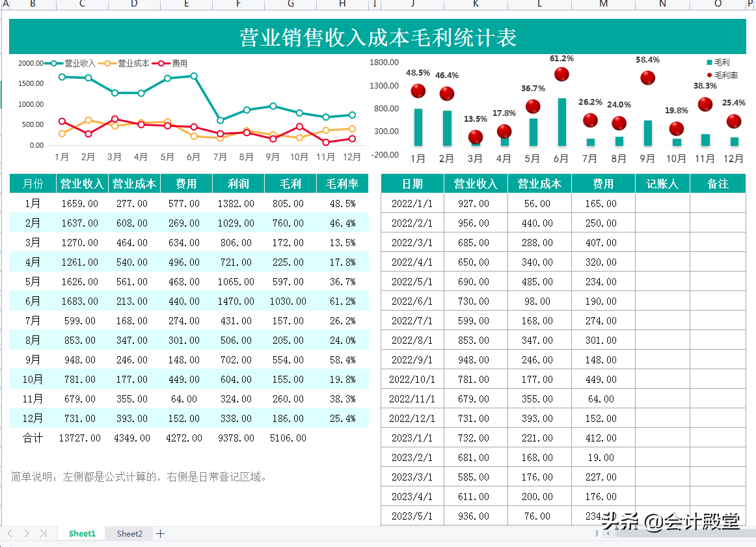The height and width of the screenshot is (547, 756).
Task: Select column G header
Action: point(290,5)
